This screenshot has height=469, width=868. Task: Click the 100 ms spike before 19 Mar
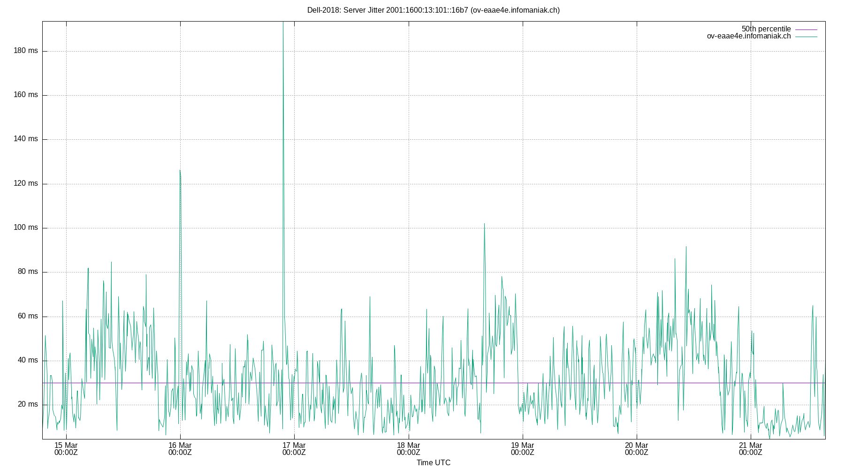click(x=485, y=225)
